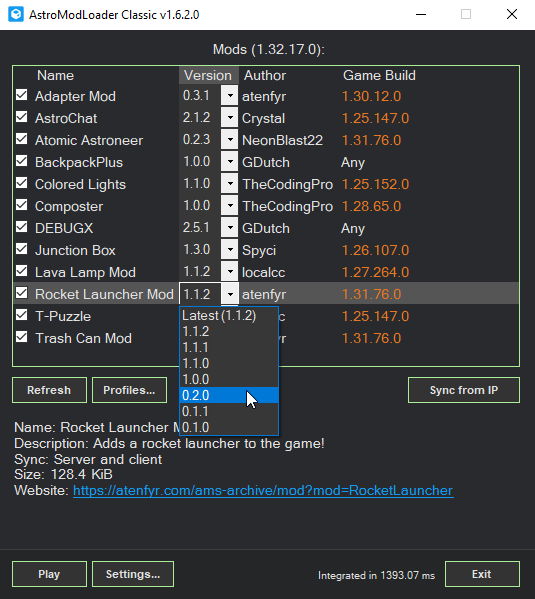Select the AstroChat mod name
The height and width of the screenshot is (599, 535).
[66, 118]
